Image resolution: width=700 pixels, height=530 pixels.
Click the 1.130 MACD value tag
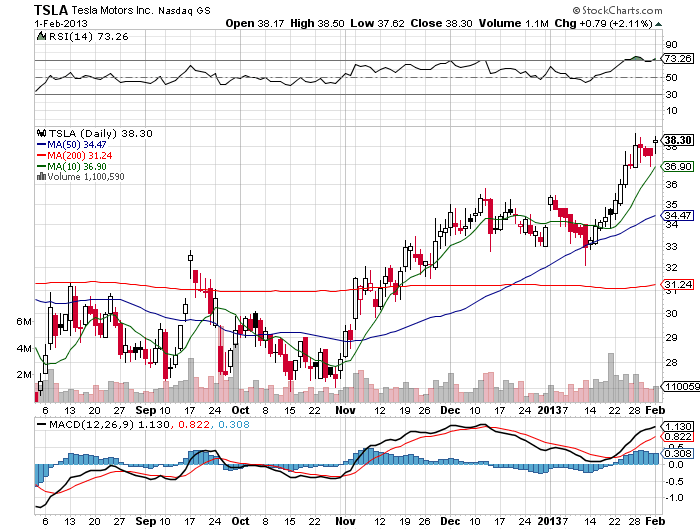point(678,426)
